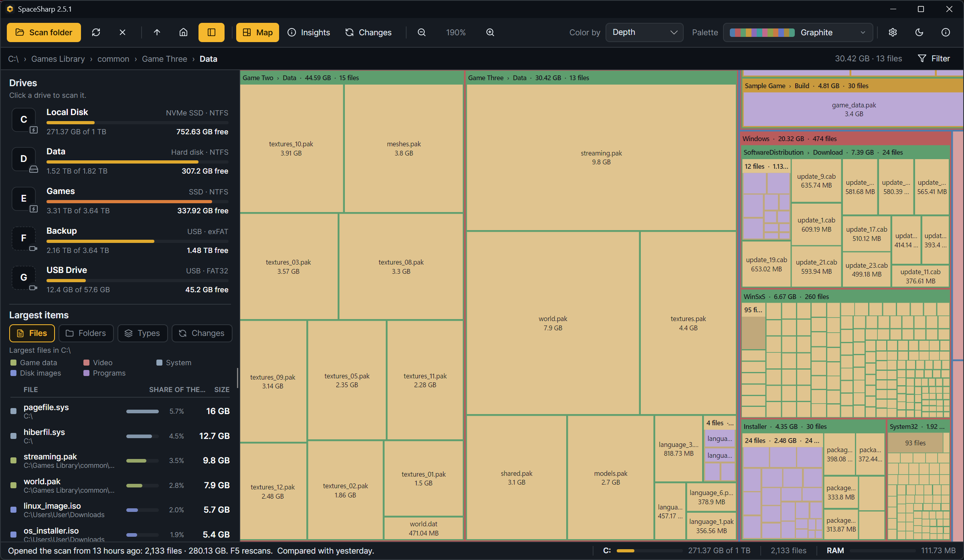The height and width of the screenshot is (560, 964).
Task: Open settings with the gear icon
Action: click(x=893, y=32)
